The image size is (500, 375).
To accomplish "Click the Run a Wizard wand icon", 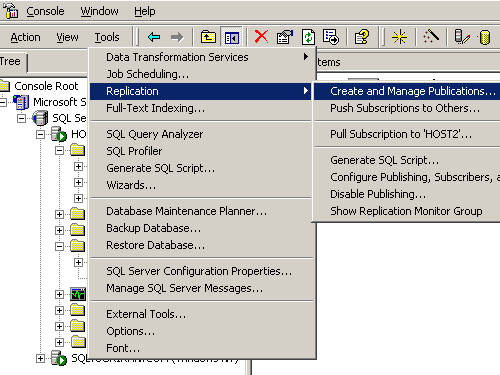I will [431, 36].
